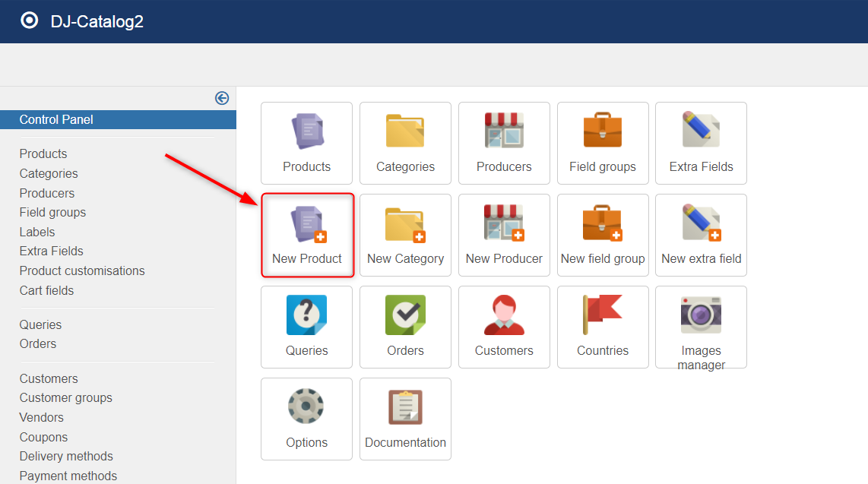The width and height of the screenshot is (868, 484).
Task: Click the New field group tile
Action: (603, 235)
